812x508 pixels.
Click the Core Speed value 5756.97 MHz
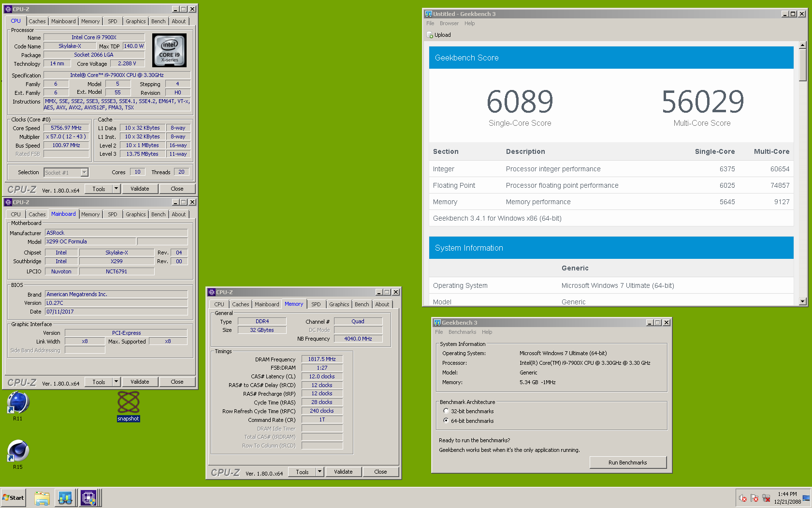[x=66, y=128]
